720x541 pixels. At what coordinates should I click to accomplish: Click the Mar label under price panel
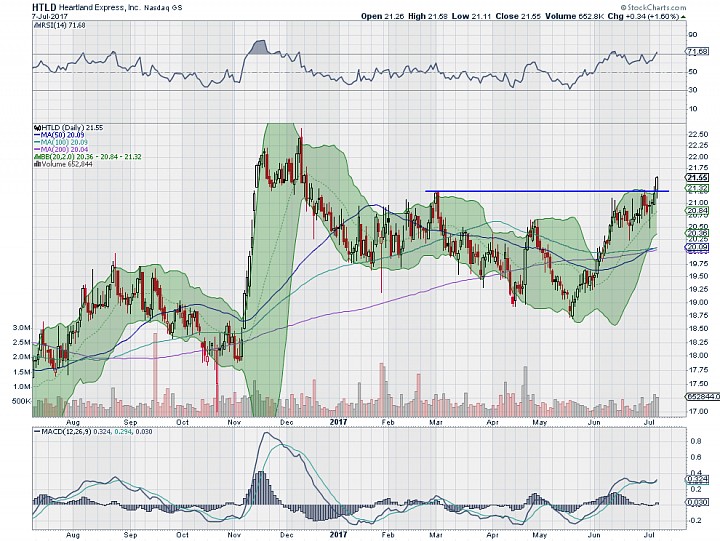click(436, 422)
